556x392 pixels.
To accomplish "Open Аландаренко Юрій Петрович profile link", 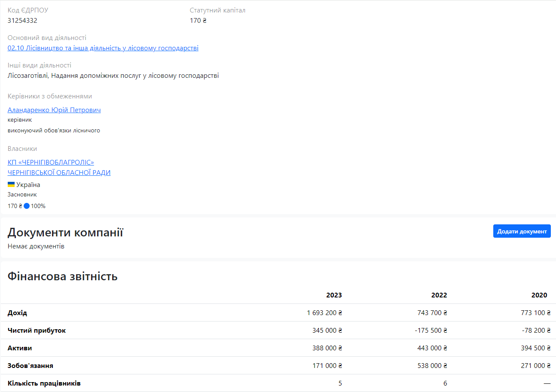I will [x=54, y=110].
